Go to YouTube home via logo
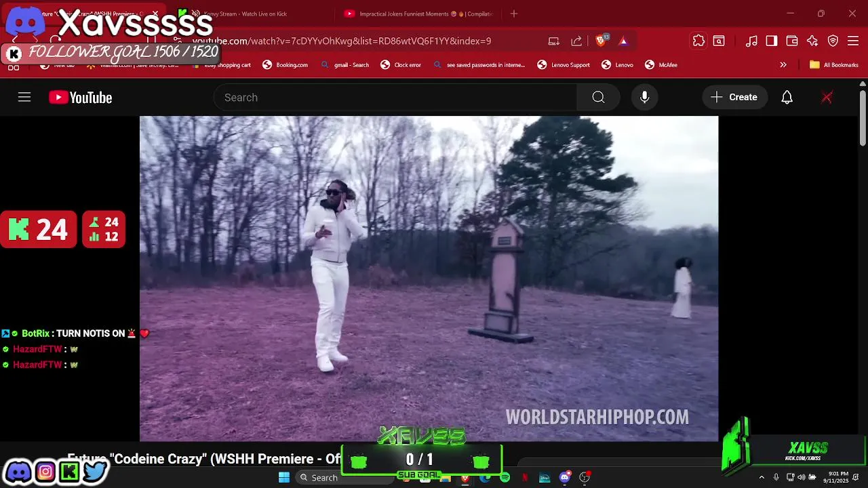This screenshot has height=488, width=868. pos(80,98)
